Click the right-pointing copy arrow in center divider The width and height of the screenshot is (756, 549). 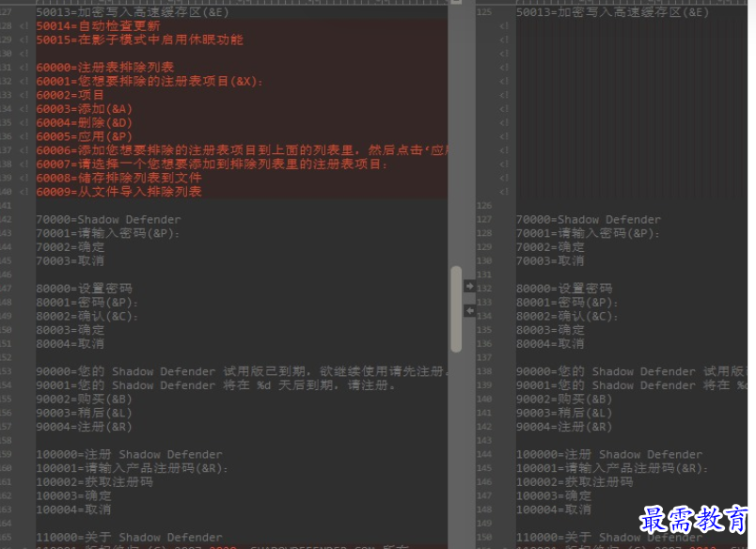point(469,287)
